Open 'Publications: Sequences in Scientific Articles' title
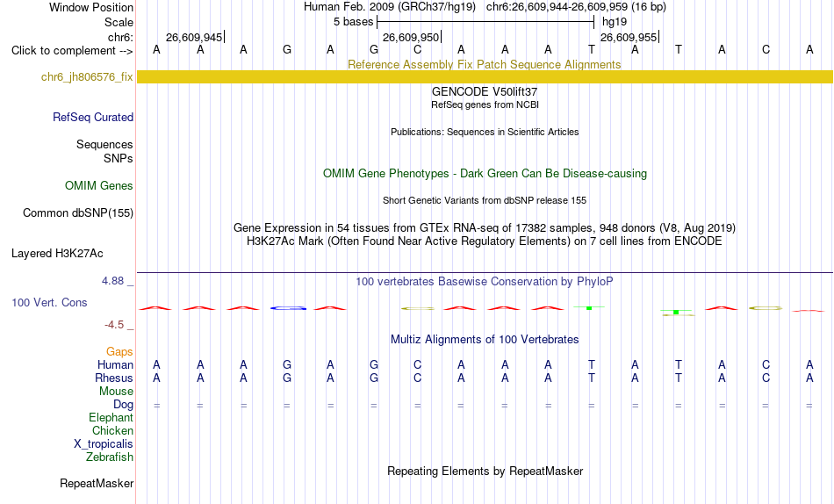 click(x=485, y=132)
